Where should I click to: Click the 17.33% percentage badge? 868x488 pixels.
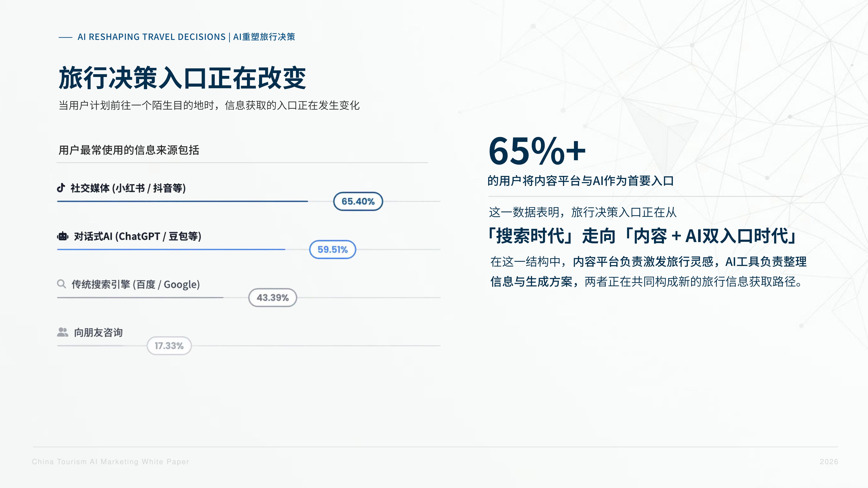[169, 346]
